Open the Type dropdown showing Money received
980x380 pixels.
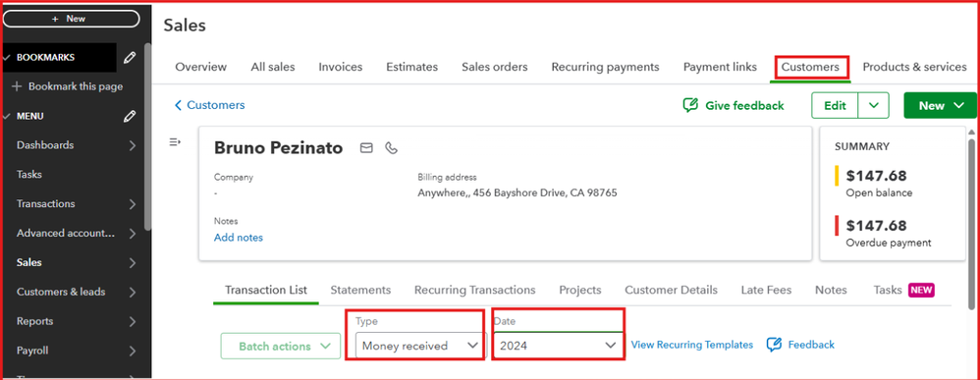420,345
